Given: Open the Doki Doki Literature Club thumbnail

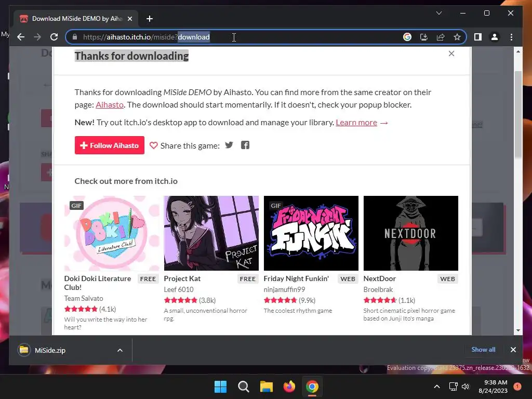Looking at the screenshot, I should 112,233.
